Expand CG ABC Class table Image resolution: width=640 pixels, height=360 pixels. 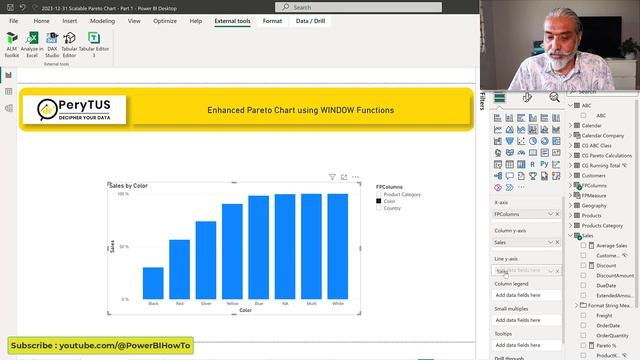point(571,145)
